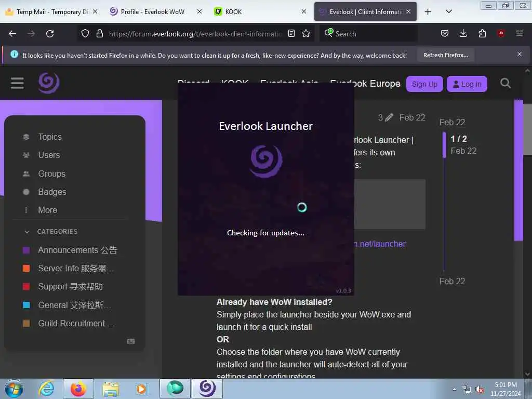This screenshot has width=532, height=399.
Task: Open Badges in the sidebar
Action: [x=52, y=192]
